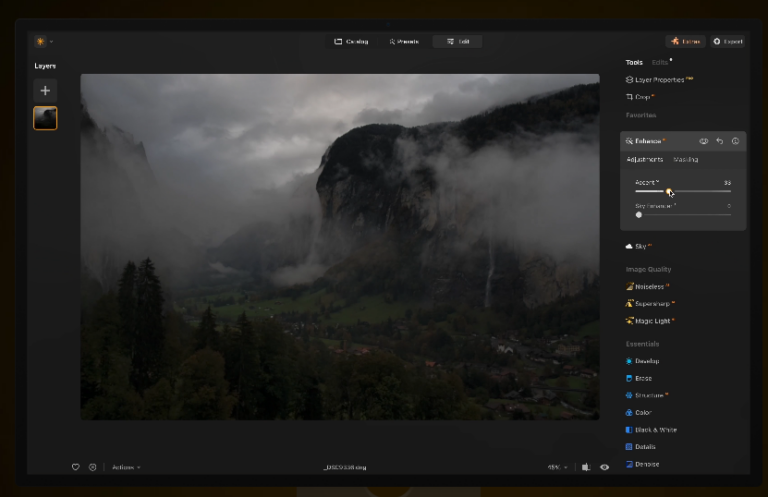This screenshot has width=768, height=497.
Task: Open the Supersharp tool
Action: tap(652, 304)
